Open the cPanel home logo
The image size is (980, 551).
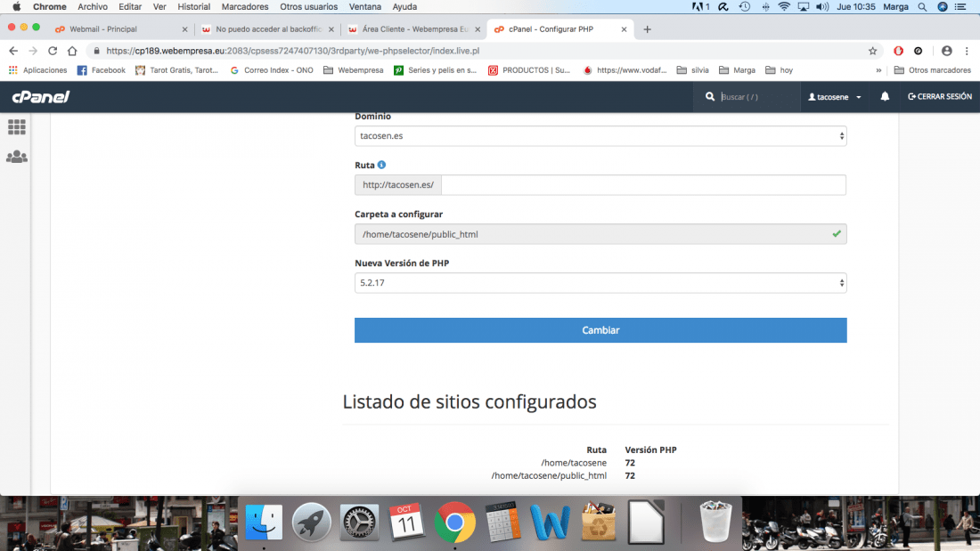point(41,97)
